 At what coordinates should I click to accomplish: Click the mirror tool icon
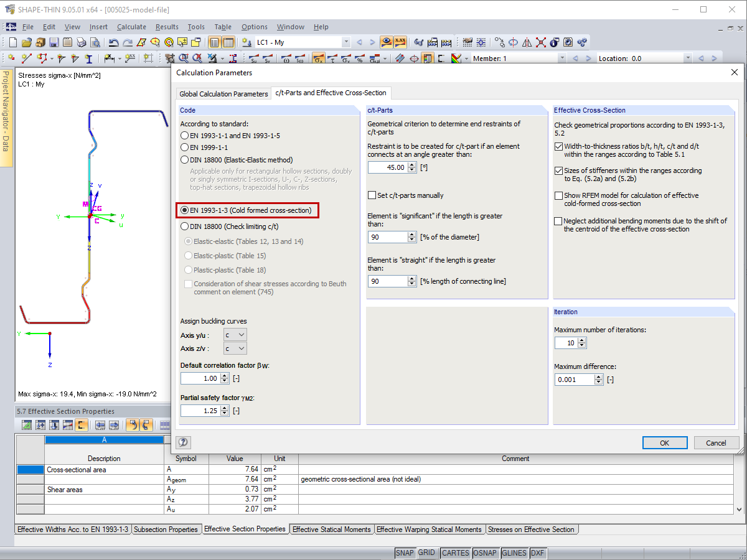(527, 42)
